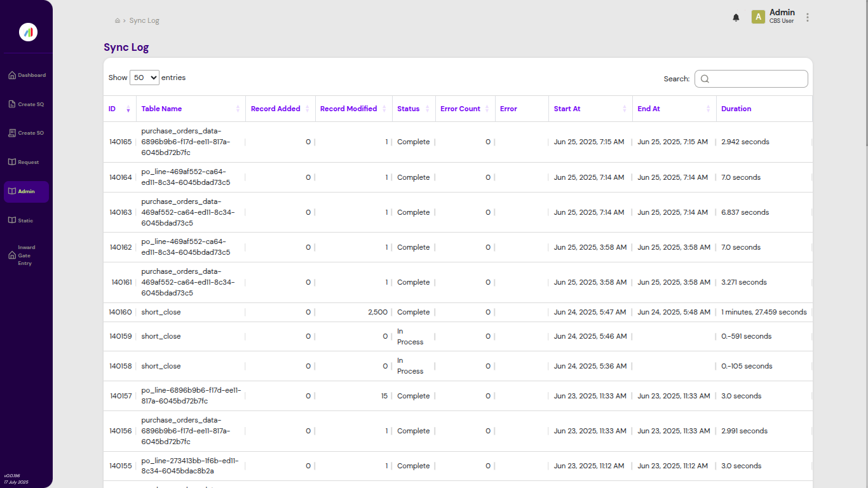
Task: Open the notifications bell
Action: click(736, 18)
